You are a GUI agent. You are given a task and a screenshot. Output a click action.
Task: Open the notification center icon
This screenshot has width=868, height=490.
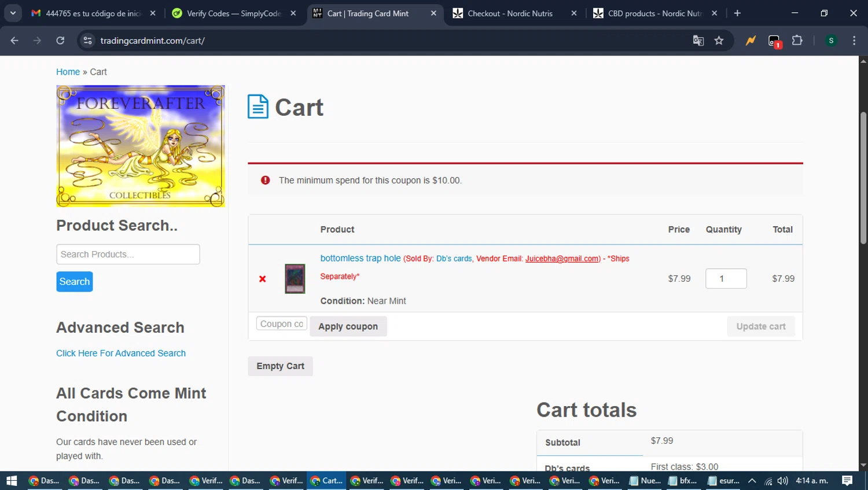click(847, 481)
